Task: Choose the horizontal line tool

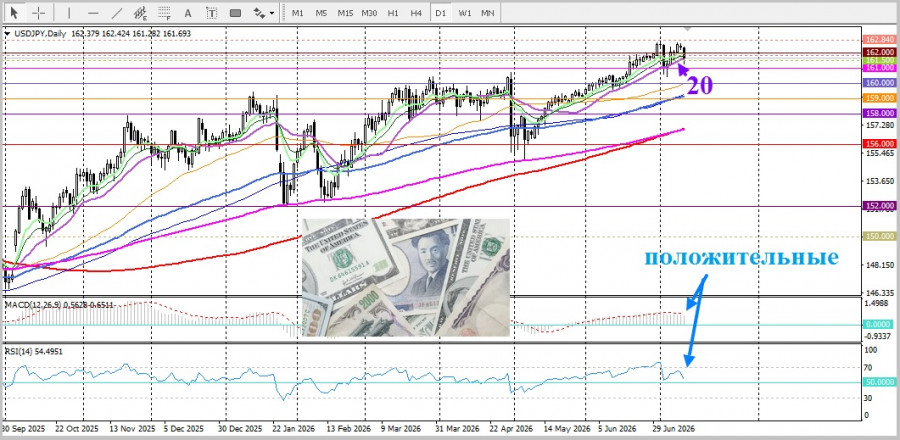Action: 92,13
